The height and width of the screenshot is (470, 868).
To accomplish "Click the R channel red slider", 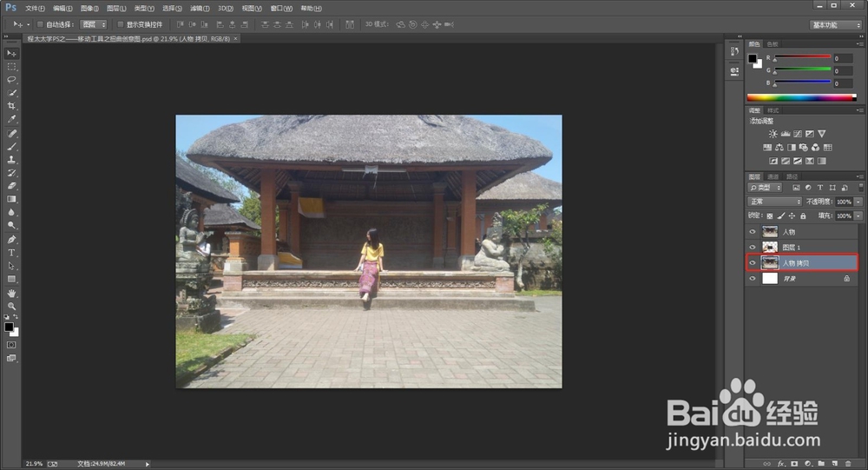I will (x=803, y=56).
